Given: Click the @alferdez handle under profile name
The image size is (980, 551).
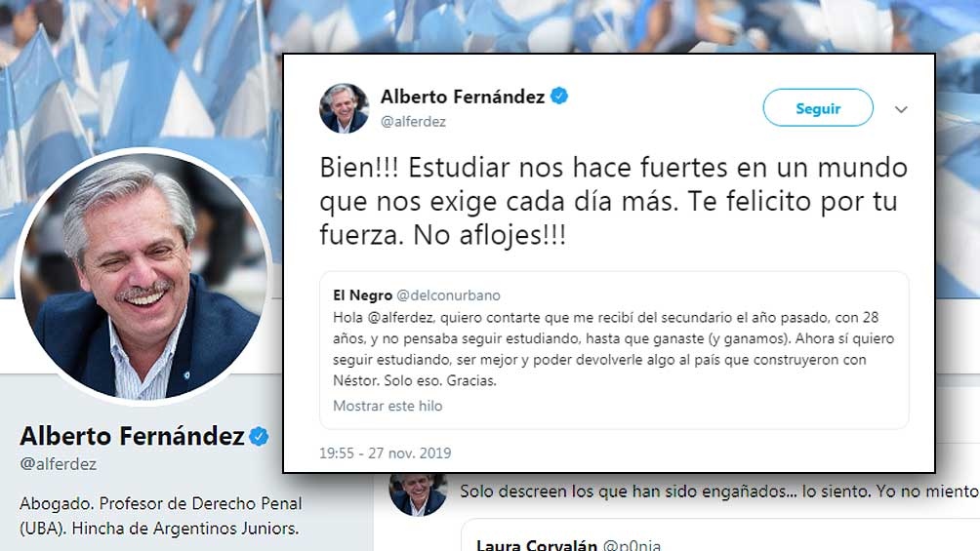Looking at the screenshot, I should [59, 464].
